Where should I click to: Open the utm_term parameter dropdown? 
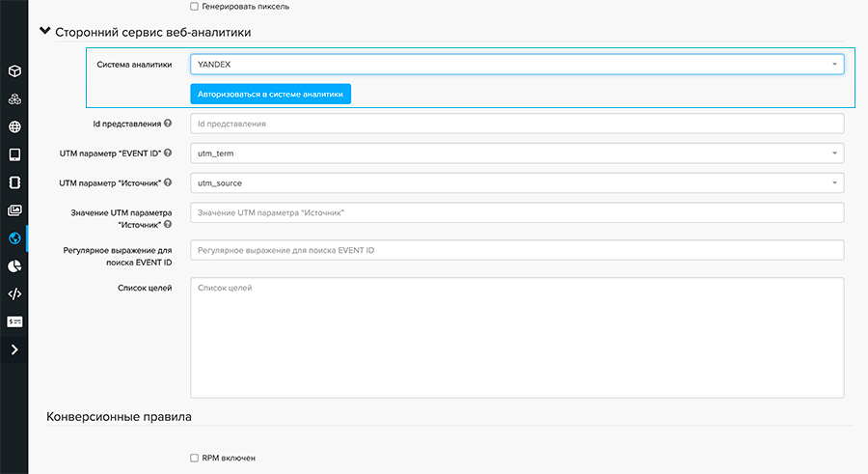(517, 153)
